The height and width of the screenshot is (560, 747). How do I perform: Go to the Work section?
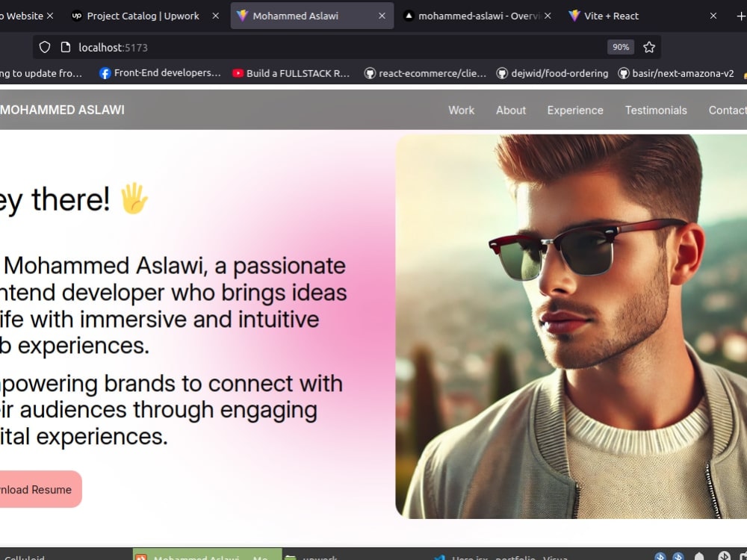(x=461, y=111)
